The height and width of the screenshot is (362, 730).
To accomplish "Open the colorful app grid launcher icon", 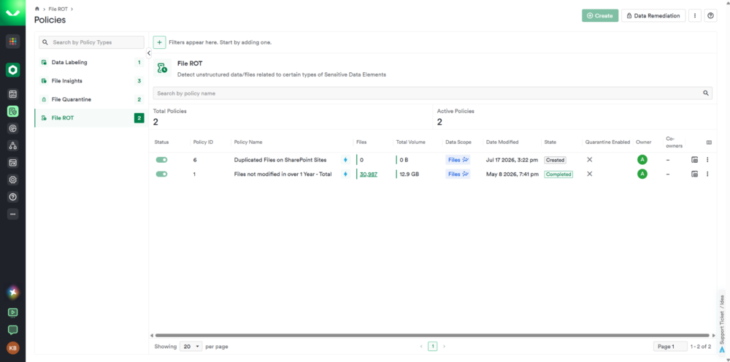I will tap(13, 41).
